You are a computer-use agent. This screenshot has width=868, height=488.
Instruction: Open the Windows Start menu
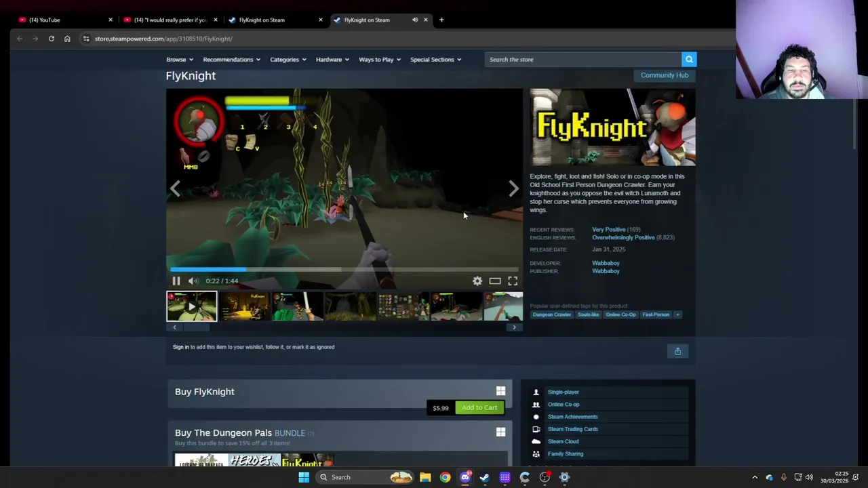point(304,477)
